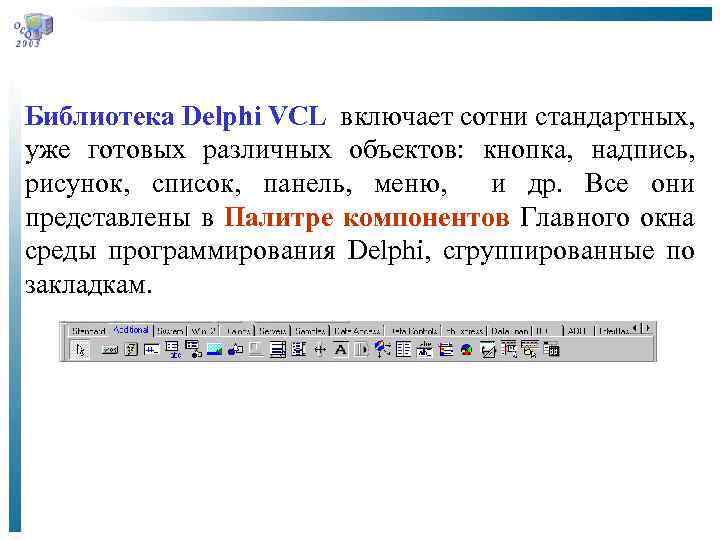Pick the CheckListBox component icon

(x=298, y=350)
